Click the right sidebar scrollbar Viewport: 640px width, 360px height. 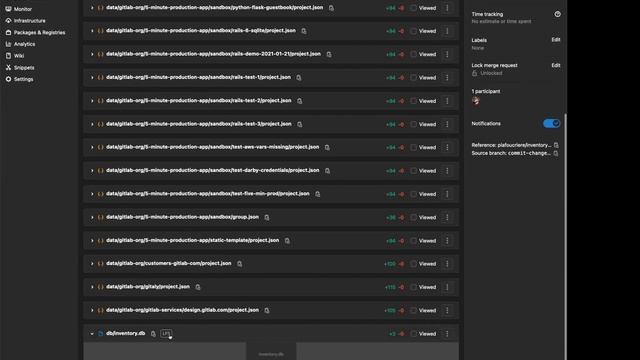tap(565, 237)
